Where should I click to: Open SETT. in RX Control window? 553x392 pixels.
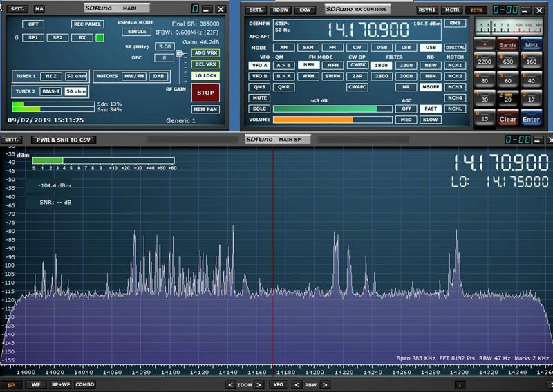click(x=256, y=10)
